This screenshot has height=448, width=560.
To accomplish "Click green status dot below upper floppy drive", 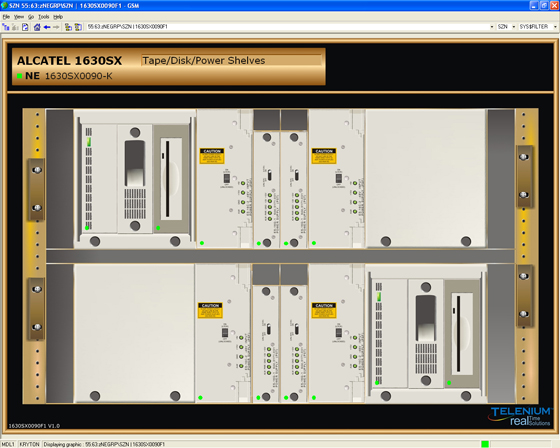I will click(x=158, y=228).
